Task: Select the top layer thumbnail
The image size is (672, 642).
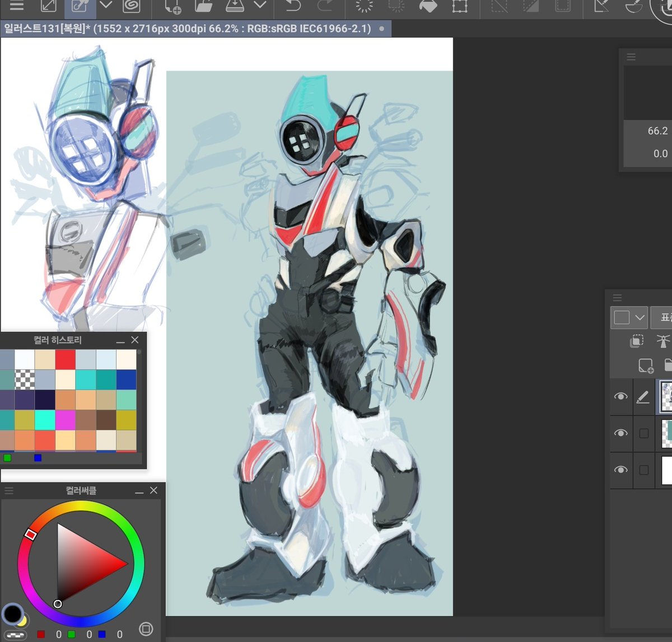Action: 666,396
